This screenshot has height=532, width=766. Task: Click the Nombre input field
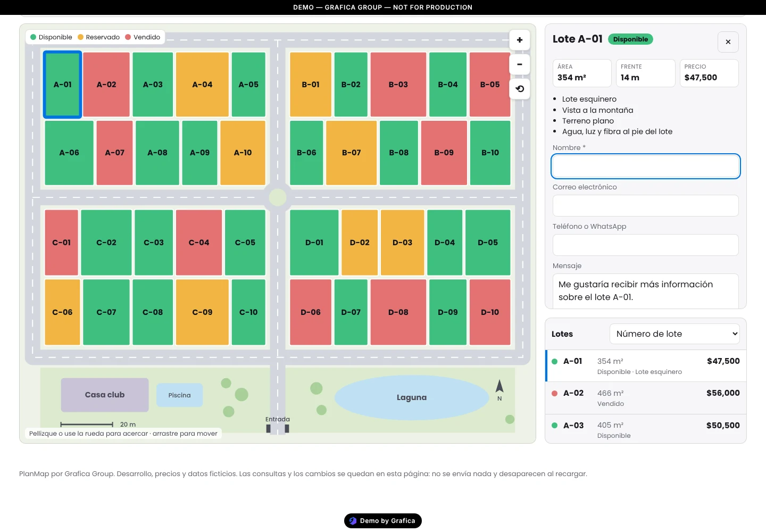coord(646,166)
